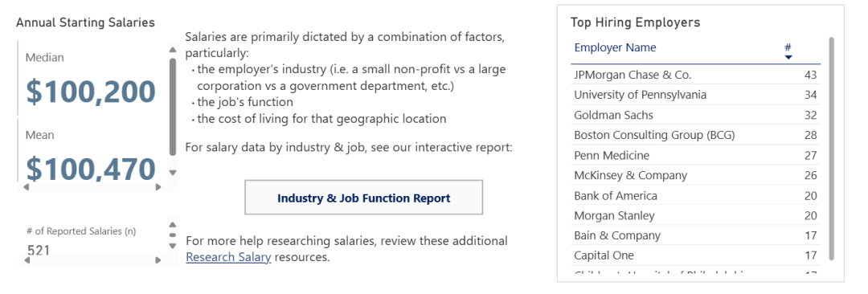Sort by the # column descending arrow
Screen dimensions: 868x294
pyautogui.click(x=789, y=57)
